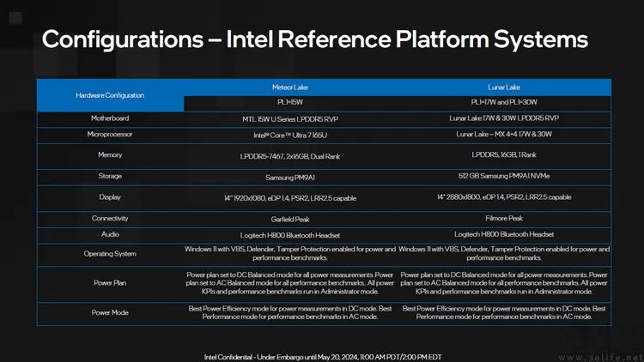Click the 'Power Mode' row label

(x=110, y=313)
